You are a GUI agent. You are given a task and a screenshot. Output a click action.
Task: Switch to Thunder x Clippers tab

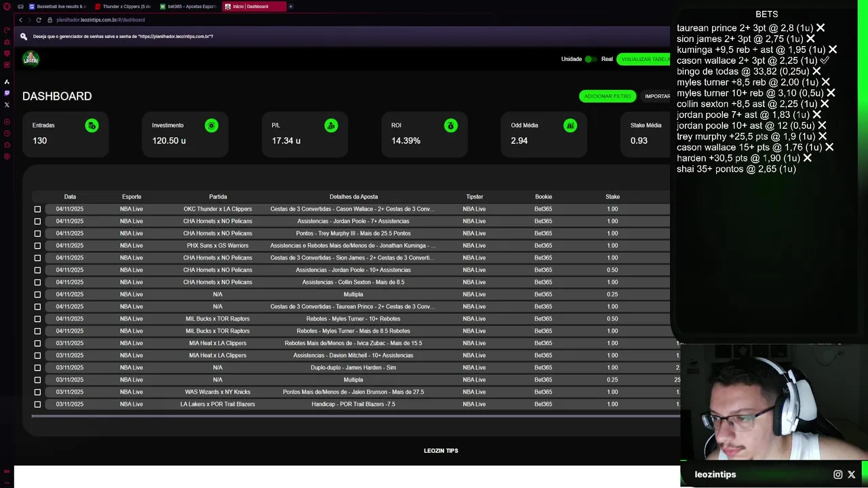coord(123,6)
